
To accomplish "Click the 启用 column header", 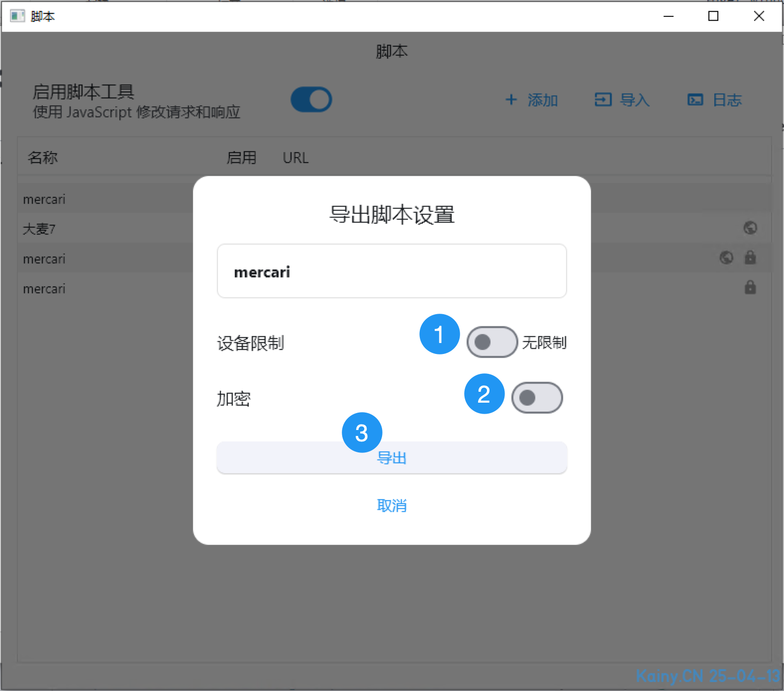I will pos(241,158).
